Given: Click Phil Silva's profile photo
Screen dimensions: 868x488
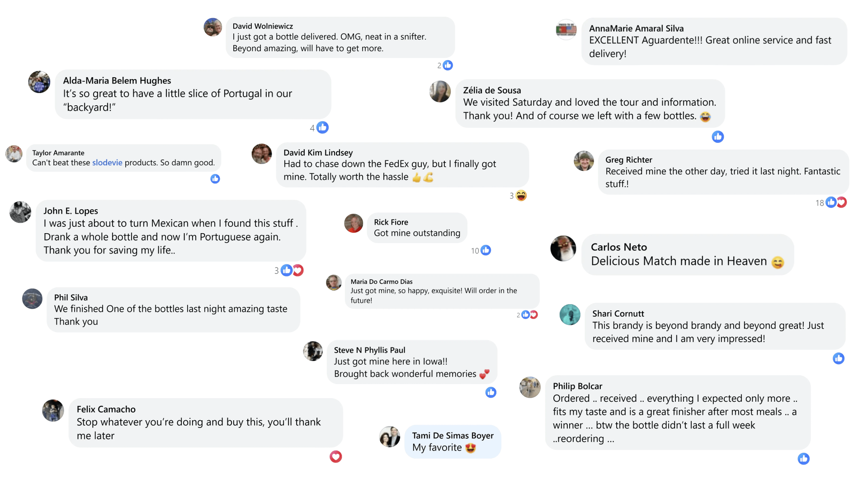Looking at the screenshot, I should pyautogui.click(x=32, y=299).
